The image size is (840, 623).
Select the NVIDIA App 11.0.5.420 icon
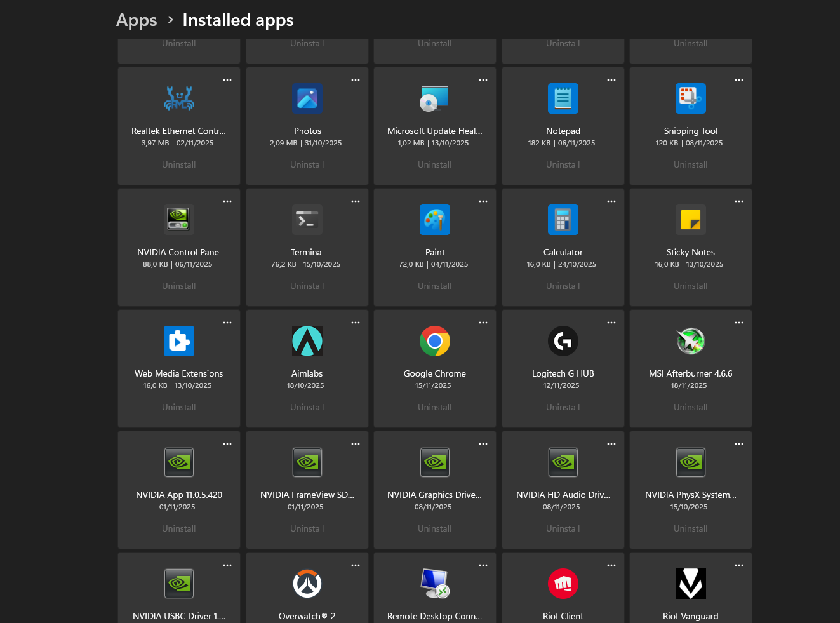(x=179, y=462)
